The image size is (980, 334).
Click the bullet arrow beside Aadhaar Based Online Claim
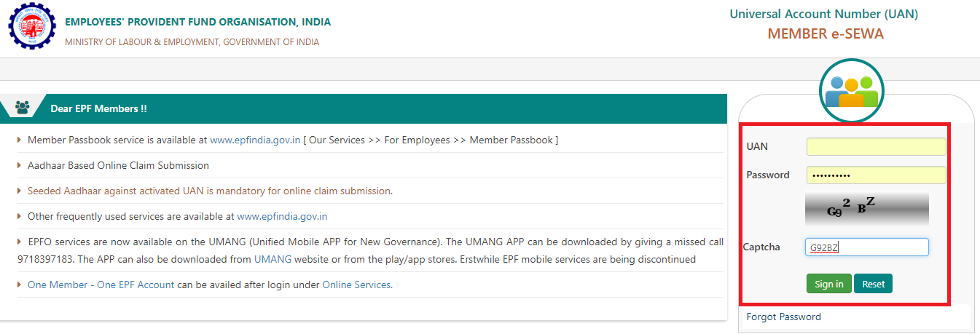20,165
